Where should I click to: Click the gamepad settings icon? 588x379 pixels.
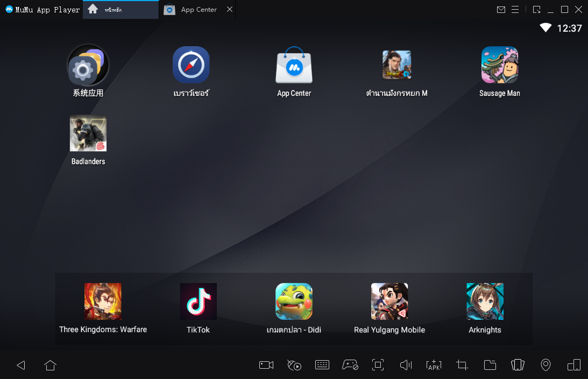click(350, 365)
